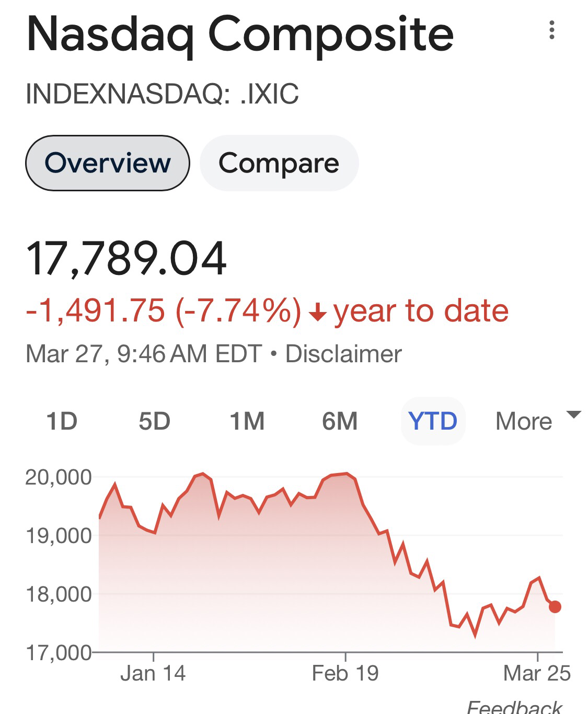Select the Overview tab
Screen dimensions: 588x714
(108, 163)
